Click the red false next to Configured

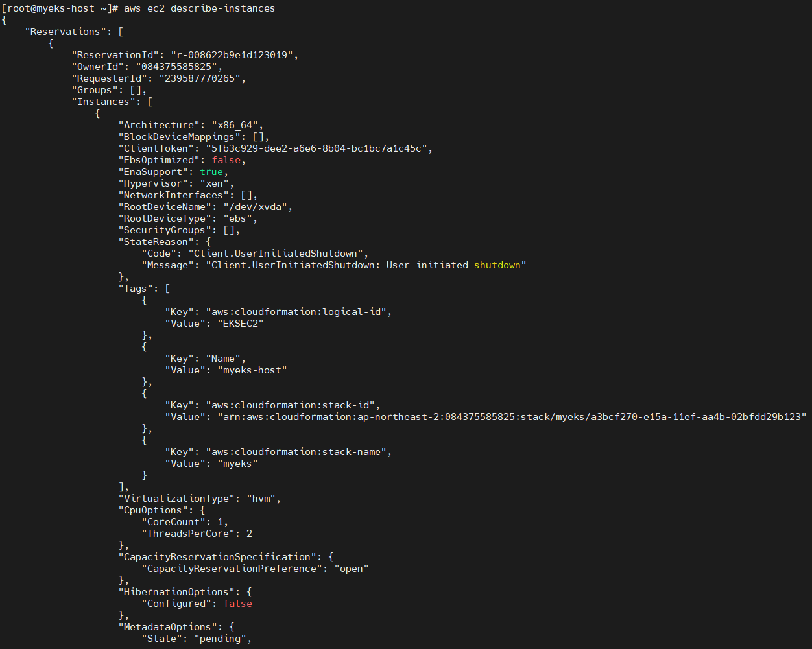click(237, 604)
